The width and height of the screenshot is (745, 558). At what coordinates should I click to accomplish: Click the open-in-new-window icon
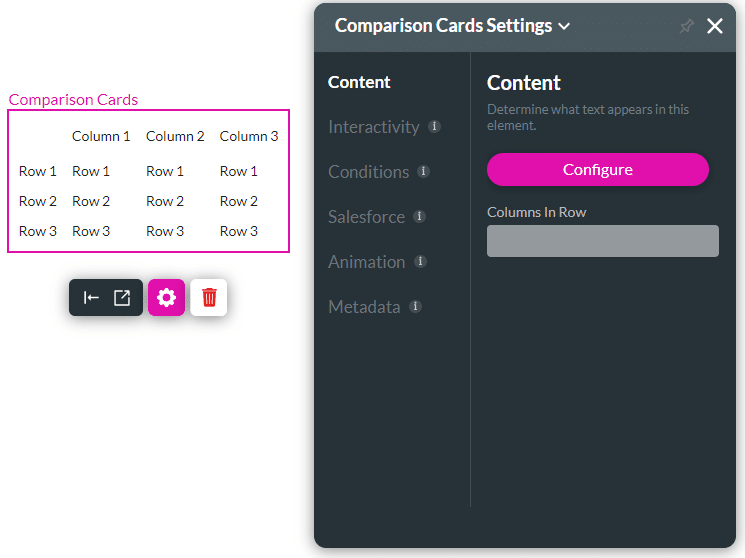122,298
